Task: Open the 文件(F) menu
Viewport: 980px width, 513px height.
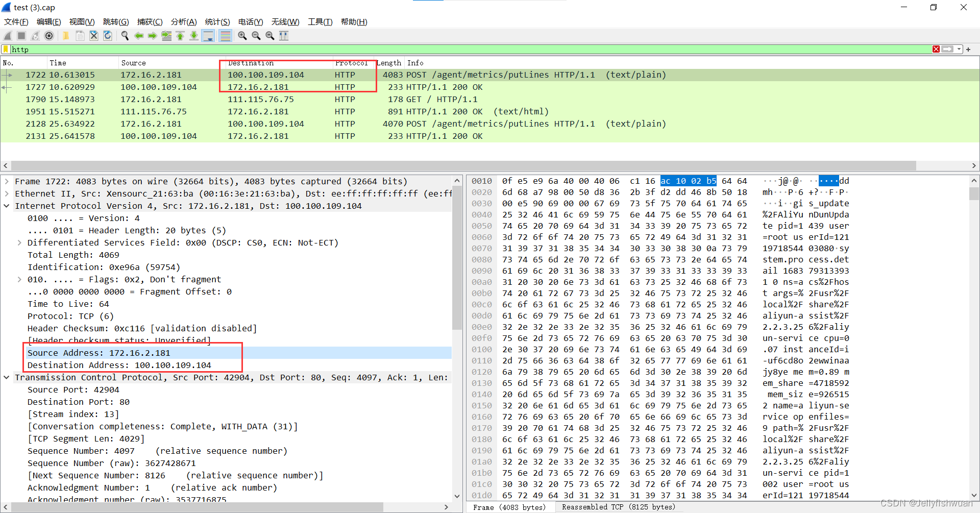Action: click(16, 22)
